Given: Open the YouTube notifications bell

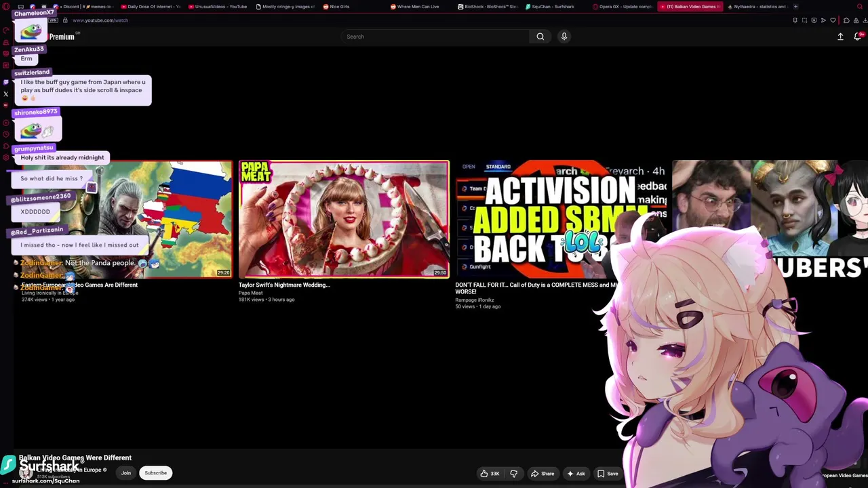Looking at the screenshot, I should [x=857, y=37].
